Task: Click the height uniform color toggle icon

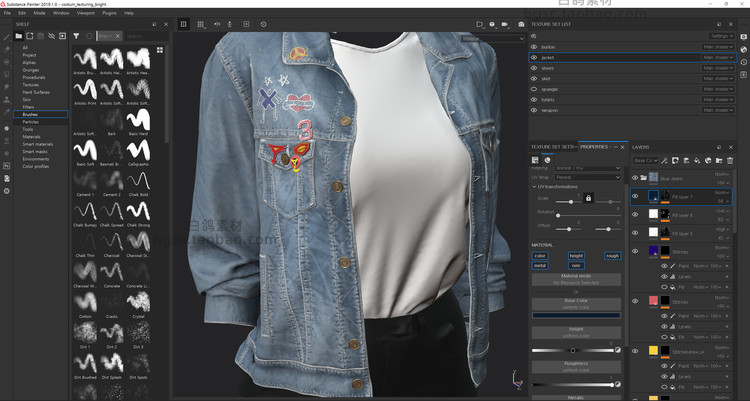Action: pyautogui.click(x=618, y=350)
